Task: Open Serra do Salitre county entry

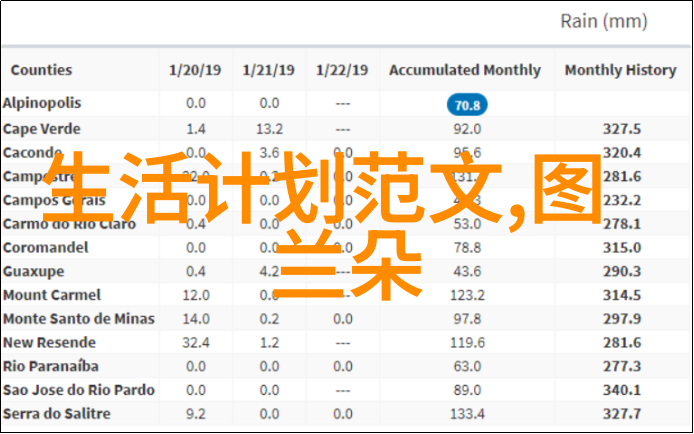Action: tap(56, 413)
